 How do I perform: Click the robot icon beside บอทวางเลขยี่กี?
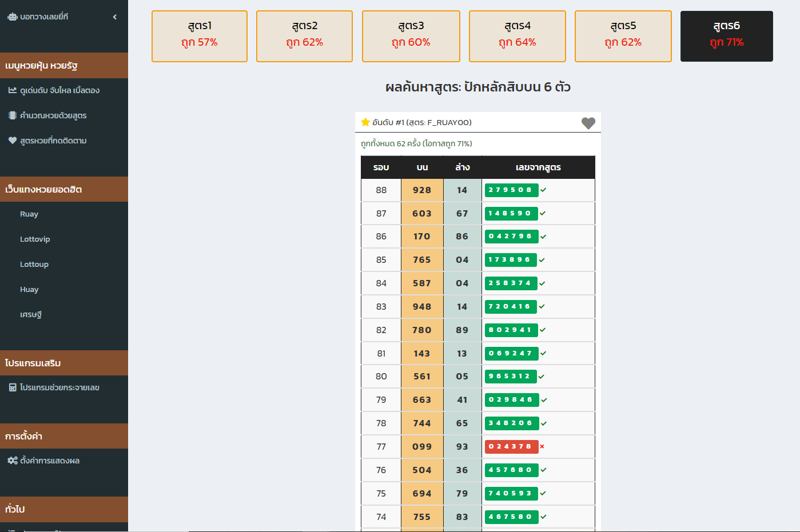12,17
